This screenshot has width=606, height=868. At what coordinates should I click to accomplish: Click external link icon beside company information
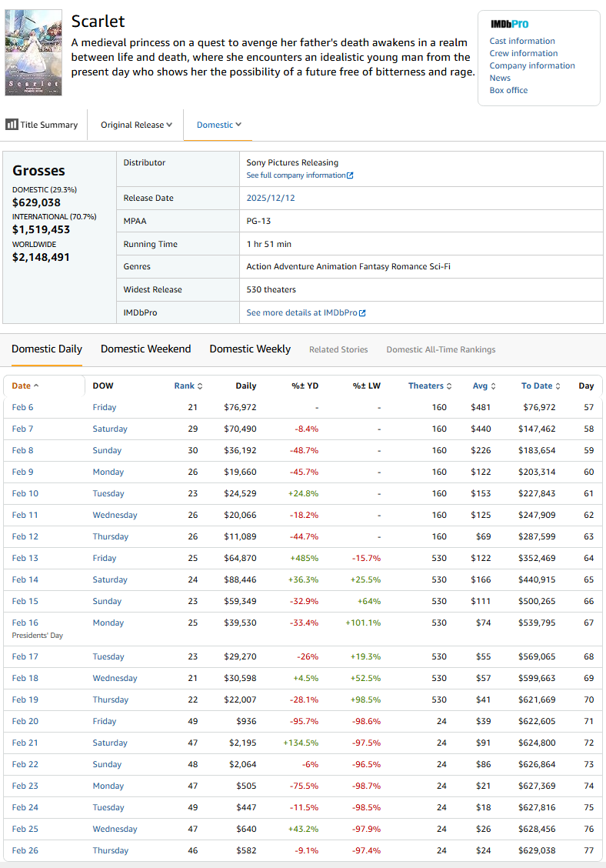[350, 175]
